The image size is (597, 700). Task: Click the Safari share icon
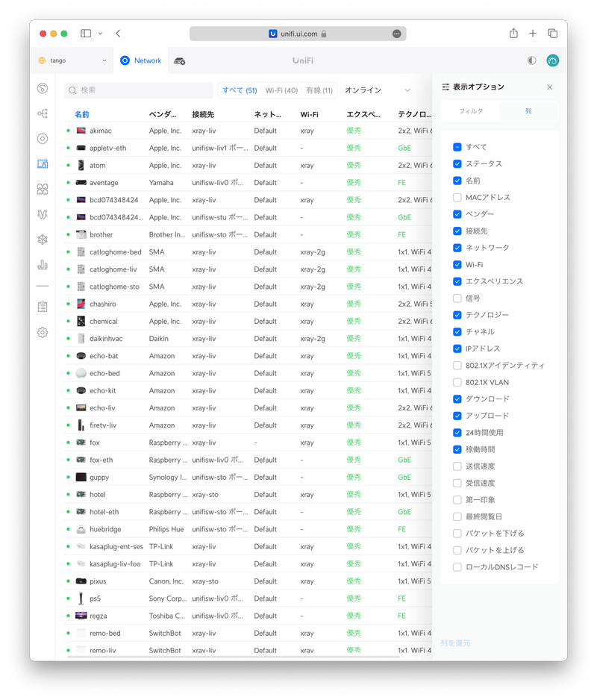click(513, 34)
